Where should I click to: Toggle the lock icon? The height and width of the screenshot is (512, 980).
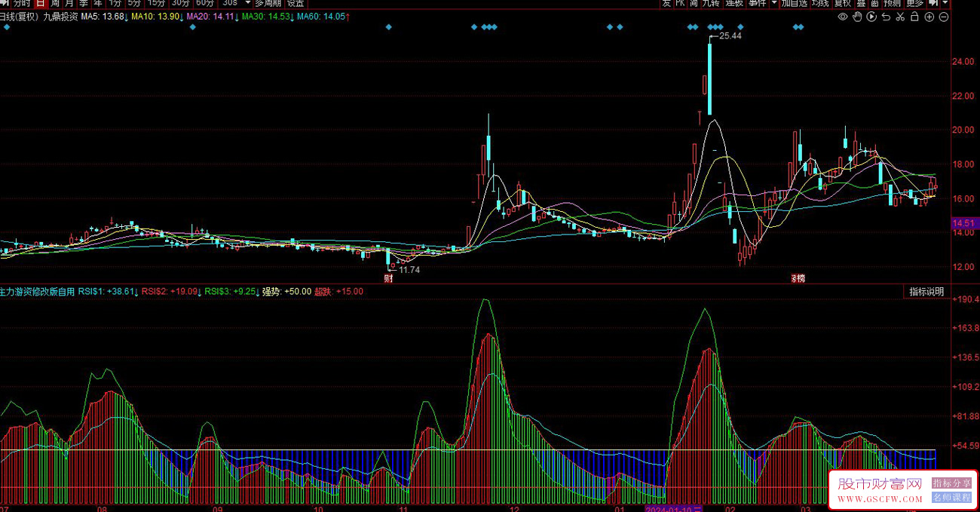pyautogui.click(x=915, y=17)
